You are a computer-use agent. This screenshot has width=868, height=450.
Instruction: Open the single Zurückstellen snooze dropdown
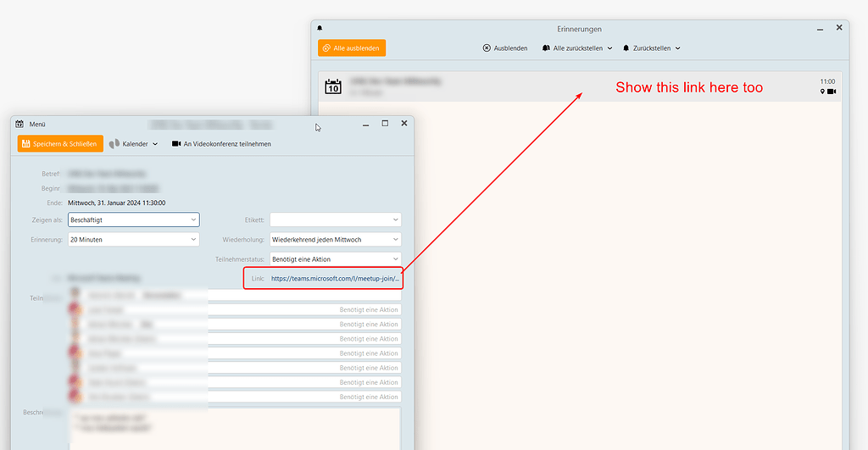coord(651,48)
